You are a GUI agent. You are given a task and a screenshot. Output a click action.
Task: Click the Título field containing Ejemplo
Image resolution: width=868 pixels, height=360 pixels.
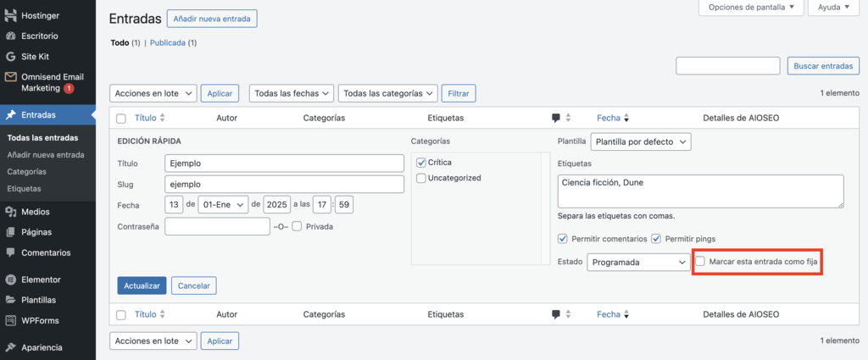tap(285, 163)
